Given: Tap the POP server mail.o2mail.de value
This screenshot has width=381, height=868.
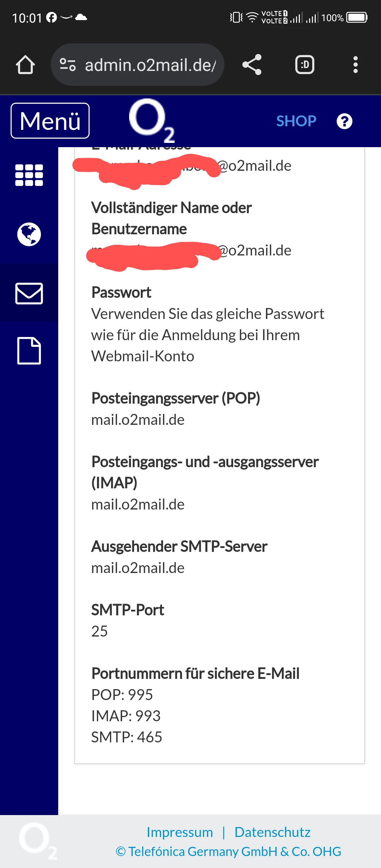Looking at the screenshot, I should click(138, 420).
